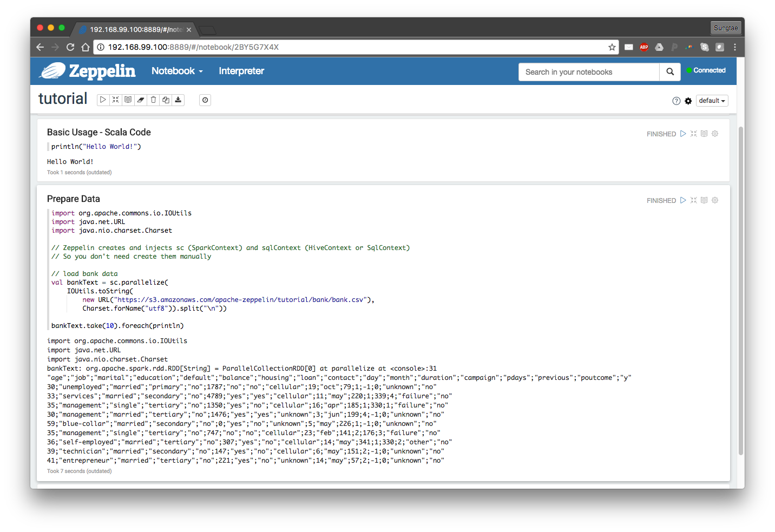This screenshot has height=532, width=775.
Task: Delete the notebook using the trash icon
Action: pos(153,100)
